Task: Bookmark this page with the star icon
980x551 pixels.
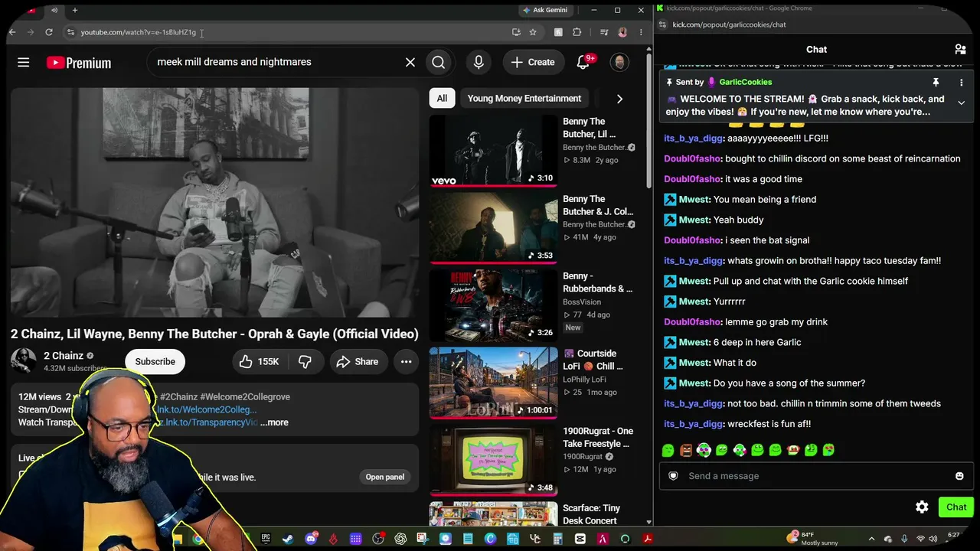Action: (533, 32)
